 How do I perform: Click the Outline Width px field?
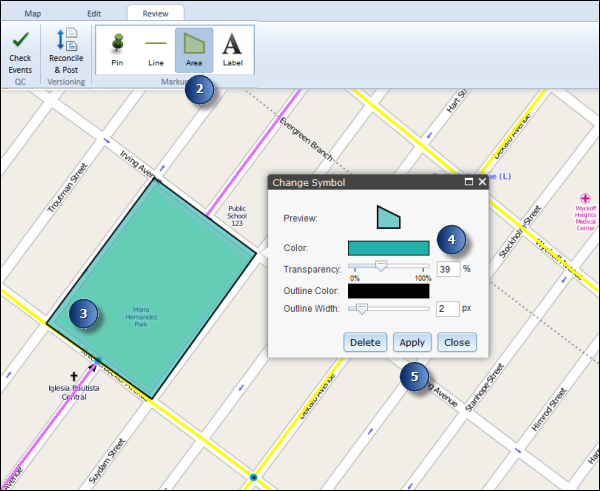pyautogui.click(x=446, y=310)
